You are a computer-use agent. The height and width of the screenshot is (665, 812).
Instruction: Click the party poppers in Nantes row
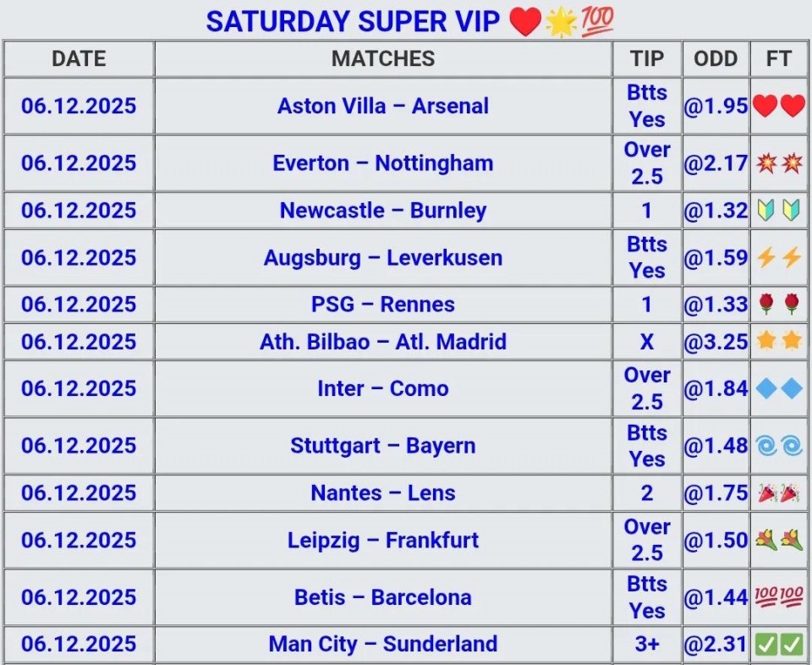tap(778, 493)
